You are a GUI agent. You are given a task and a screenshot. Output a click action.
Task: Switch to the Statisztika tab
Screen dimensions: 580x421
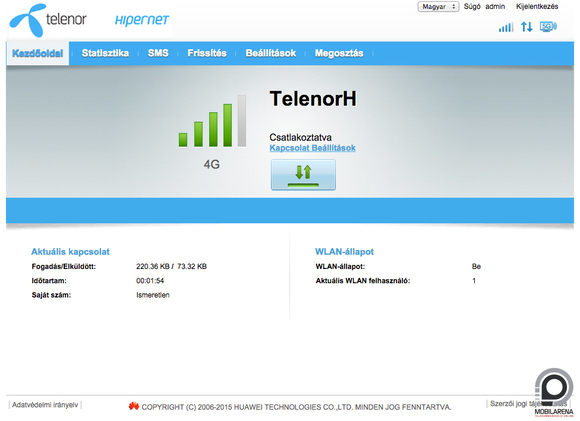point(105,53)
